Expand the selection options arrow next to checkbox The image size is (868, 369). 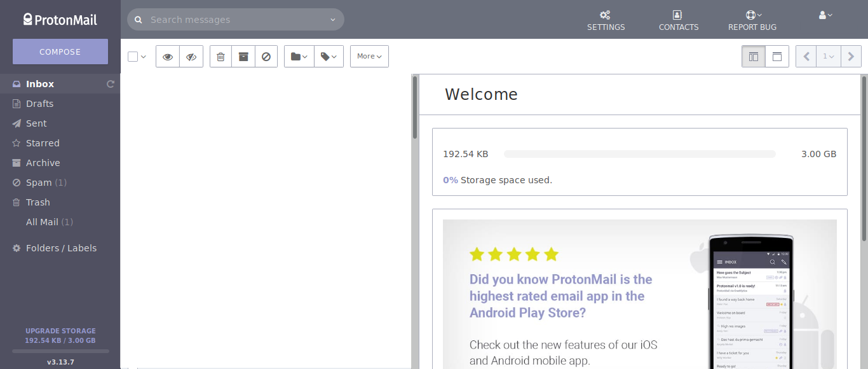tap(144, 57)
